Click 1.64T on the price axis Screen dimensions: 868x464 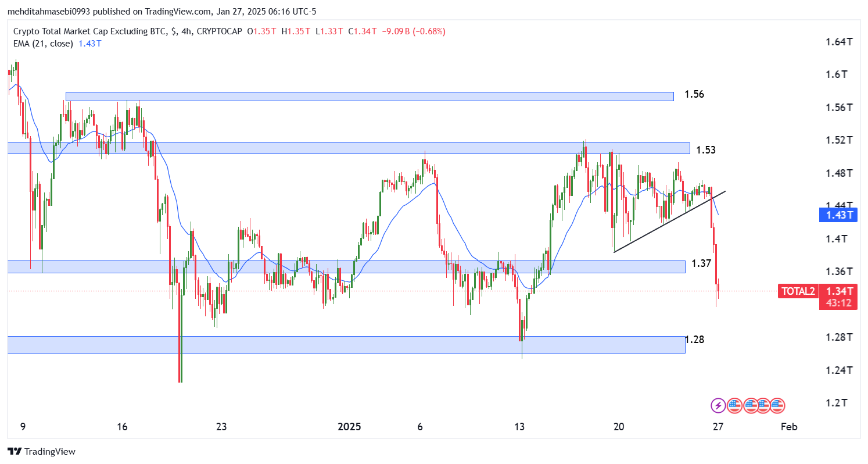tap(839, 42)
